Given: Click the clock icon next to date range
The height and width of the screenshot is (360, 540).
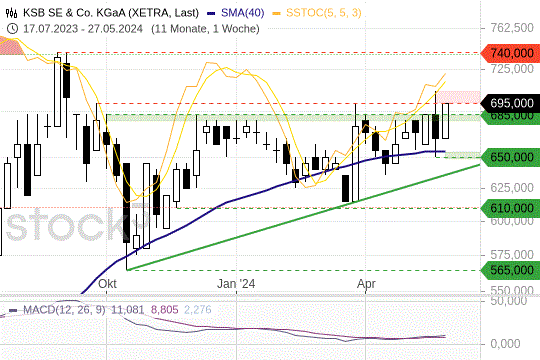Looking at the screenshot, I should 12,29.
